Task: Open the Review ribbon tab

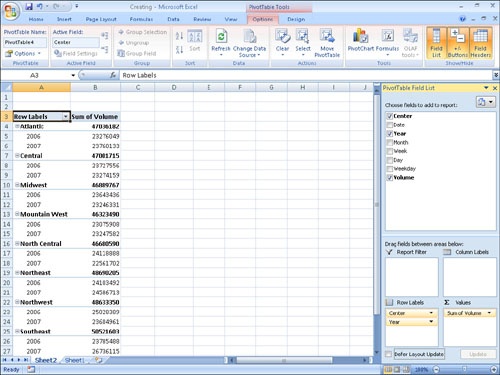Action: [202, 19]
